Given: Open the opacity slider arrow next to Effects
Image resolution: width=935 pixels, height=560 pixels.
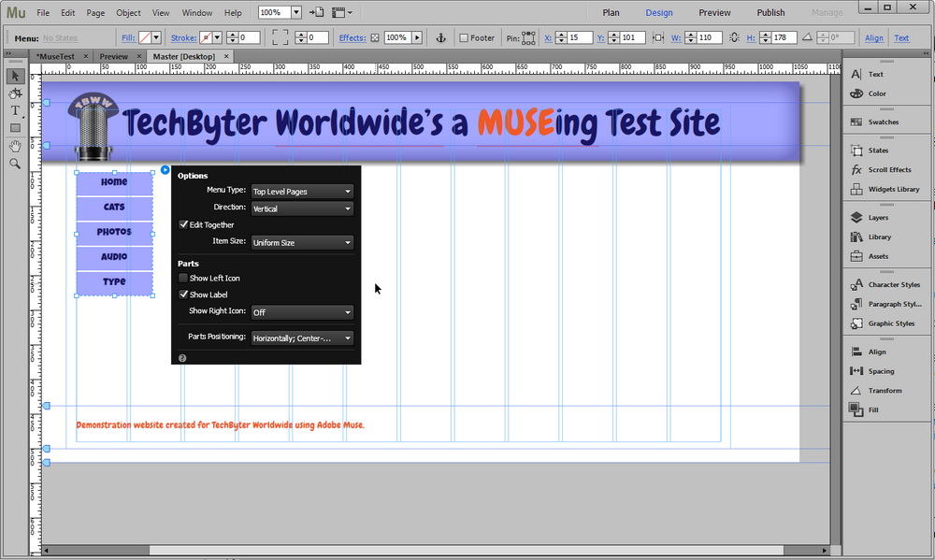Looking at the screenshot, I should [417, 37].
